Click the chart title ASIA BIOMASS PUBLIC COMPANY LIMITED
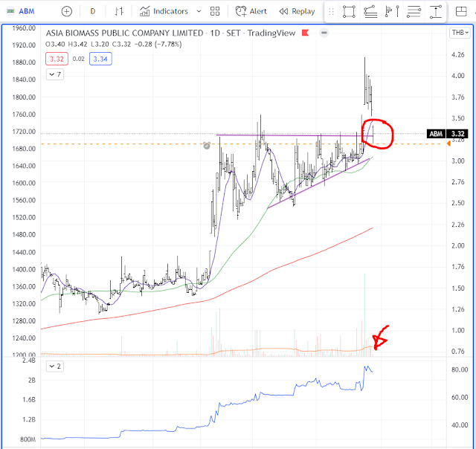The width and height of the screenshot is (476, 449). [x=124, y=33]
